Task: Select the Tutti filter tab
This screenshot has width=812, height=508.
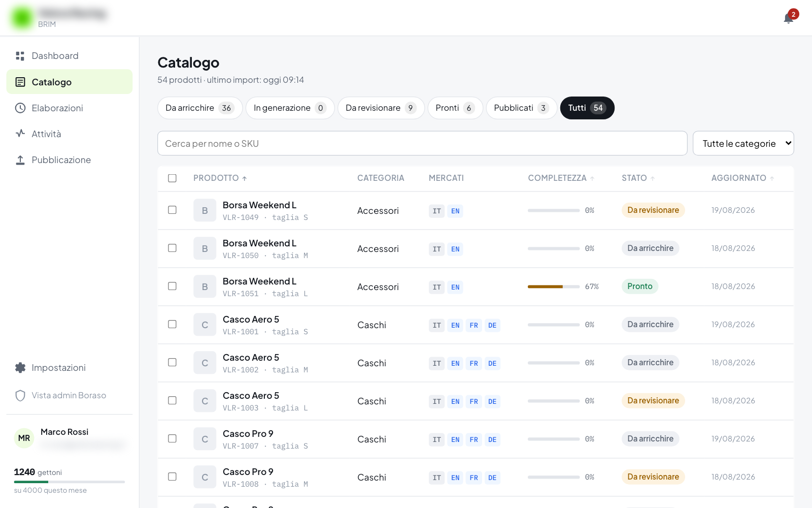Action: [x=587, y=108]
